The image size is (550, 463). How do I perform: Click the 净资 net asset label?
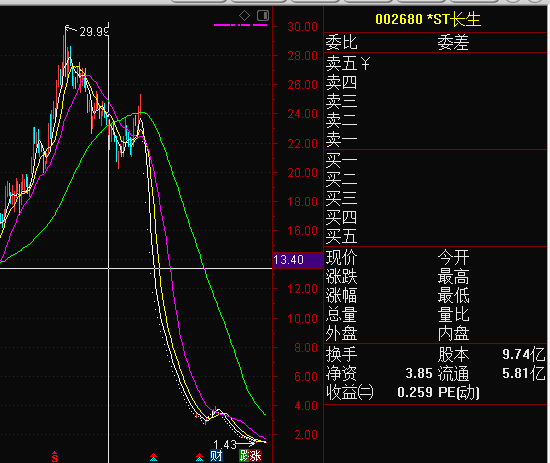(341, 374)
